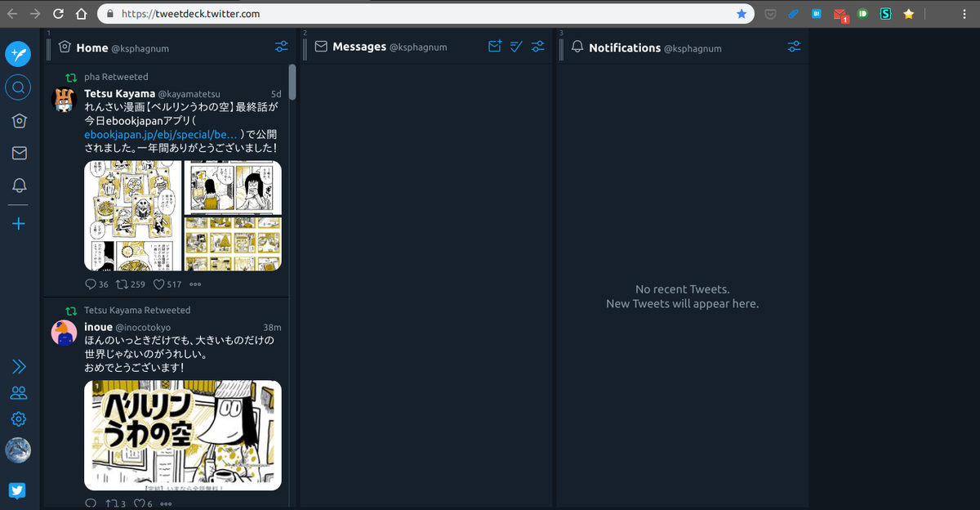Open Accounts people icon in sidebar
This screenshot has width=980, height=510.
click(19, 393)
